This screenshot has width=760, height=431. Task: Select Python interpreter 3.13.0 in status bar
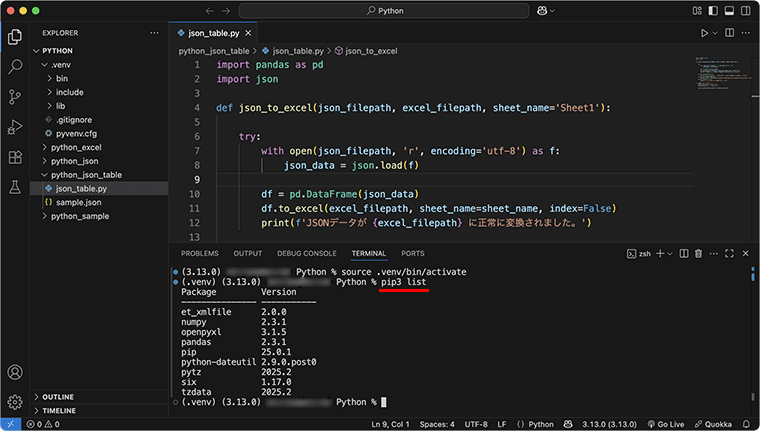coord(609,424)
